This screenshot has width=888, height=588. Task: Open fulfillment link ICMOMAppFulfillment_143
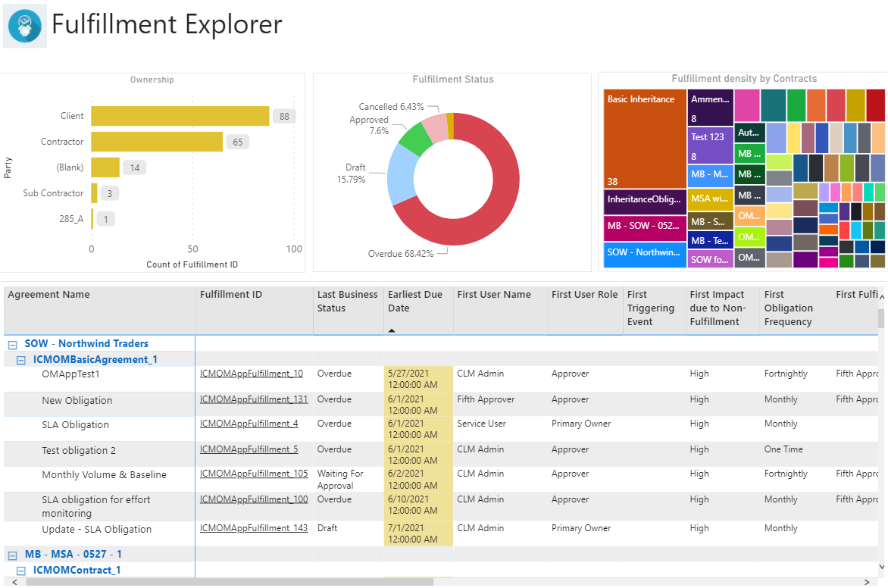tap(253, 528)
